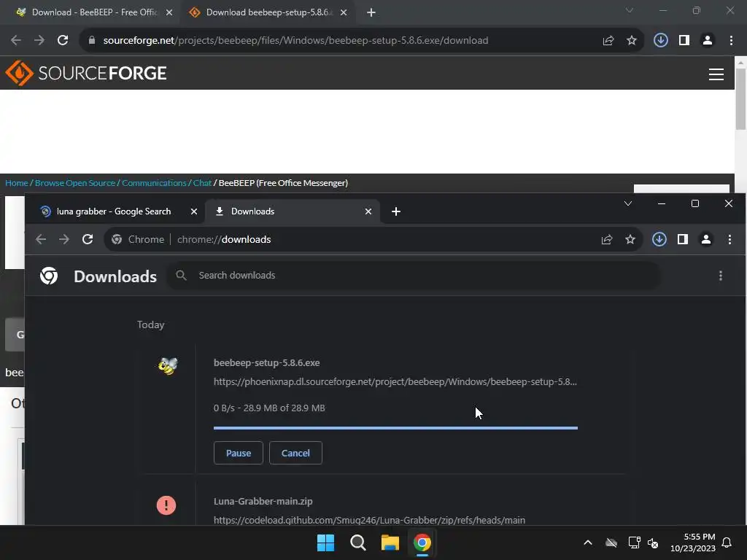747x560 pixels.
Task: Open the downloads icon in the SourceForge window toolbar
Action: coord(661,41)
